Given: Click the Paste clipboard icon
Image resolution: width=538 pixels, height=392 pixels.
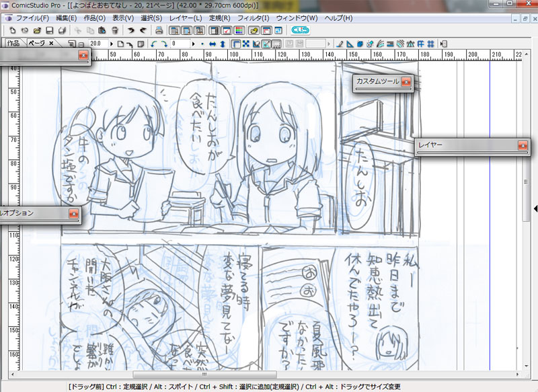Looking at the screenshot, I should point(102,30).
